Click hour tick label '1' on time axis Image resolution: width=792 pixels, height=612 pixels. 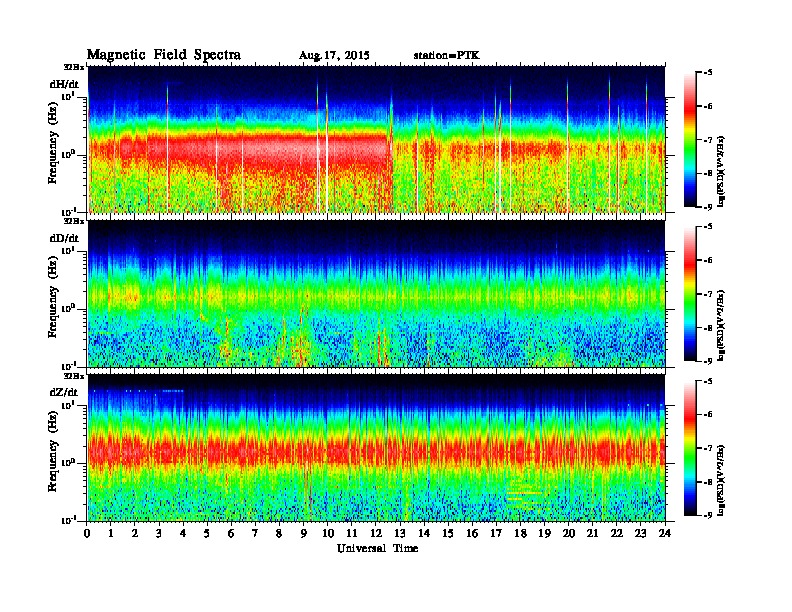[111, 534]
